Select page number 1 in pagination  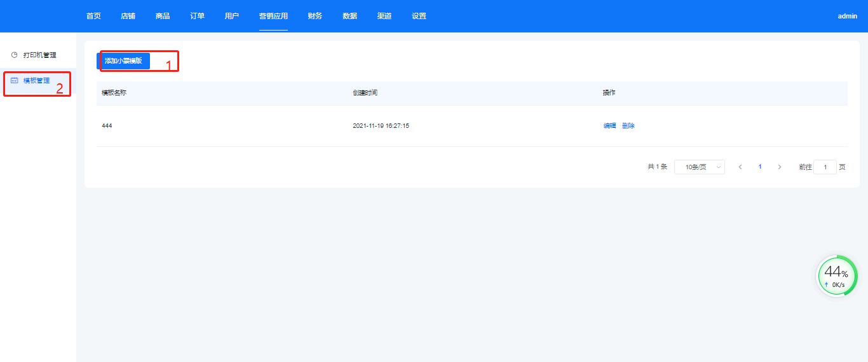point(760,167)
